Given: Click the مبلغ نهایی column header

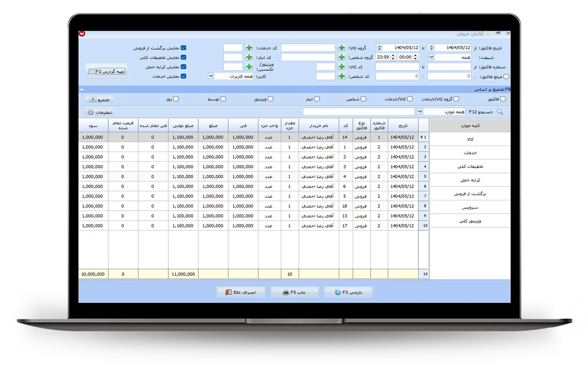Looking at the screenshot, I should coord(183,125).
